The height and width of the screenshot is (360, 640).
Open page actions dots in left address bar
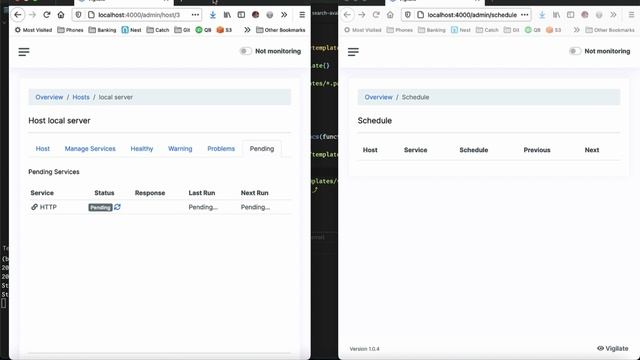coord(196,15)
